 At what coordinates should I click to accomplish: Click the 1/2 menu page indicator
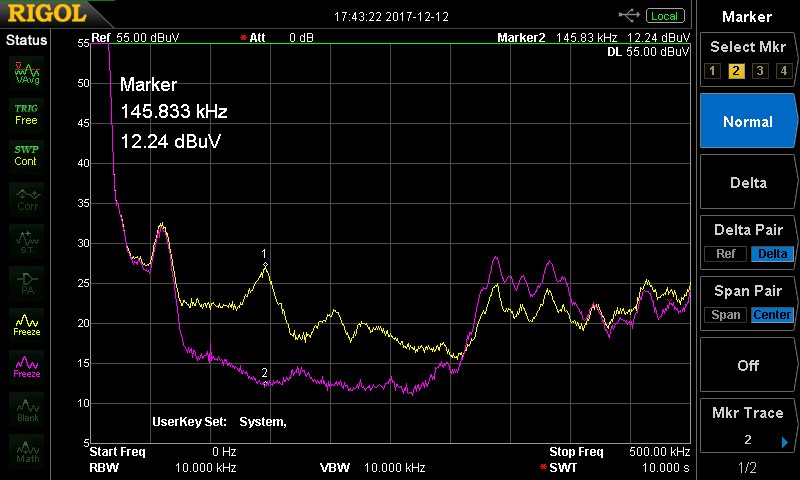tap(747, 467)
